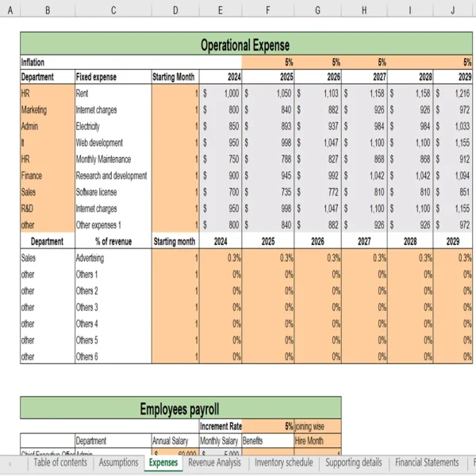Select the Other expenses 1 cell
This screenshot has width=476, height=476.
pos(113,225)
